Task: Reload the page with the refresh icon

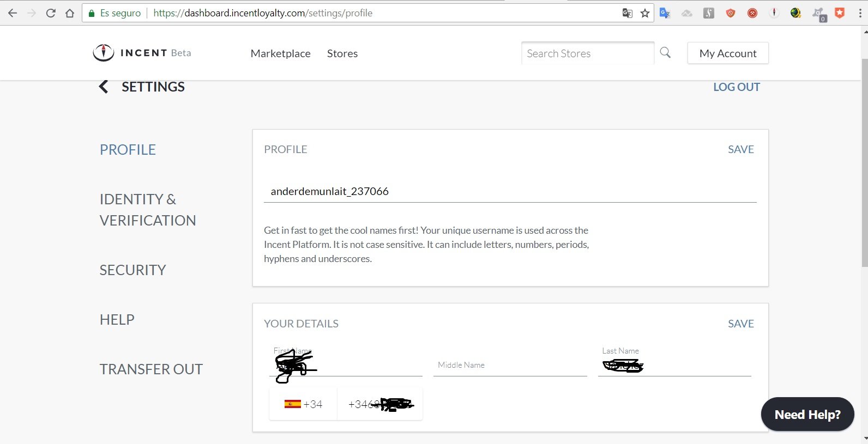Action: [x=51, y=13]
